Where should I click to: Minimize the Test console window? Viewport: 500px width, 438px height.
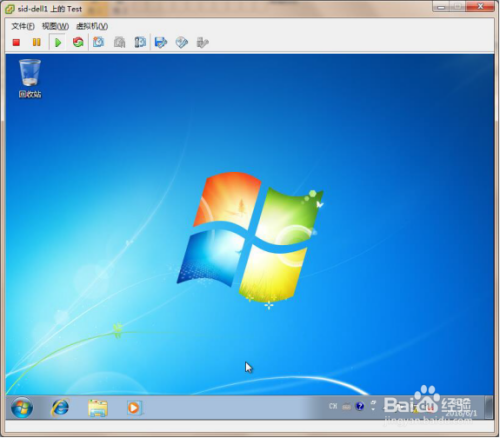[x=441, y=6]
